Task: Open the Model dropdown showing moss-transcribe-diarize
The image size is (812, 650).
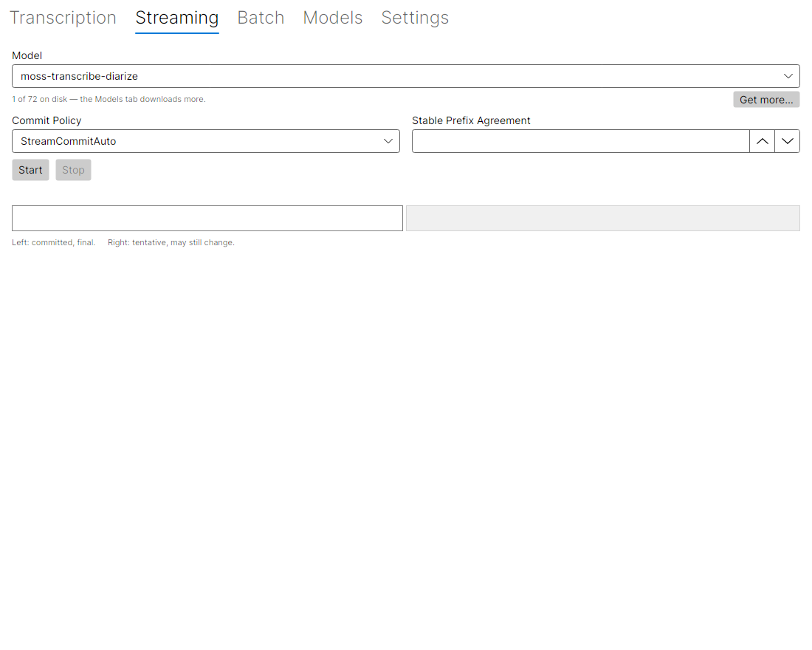Action: 406,76
